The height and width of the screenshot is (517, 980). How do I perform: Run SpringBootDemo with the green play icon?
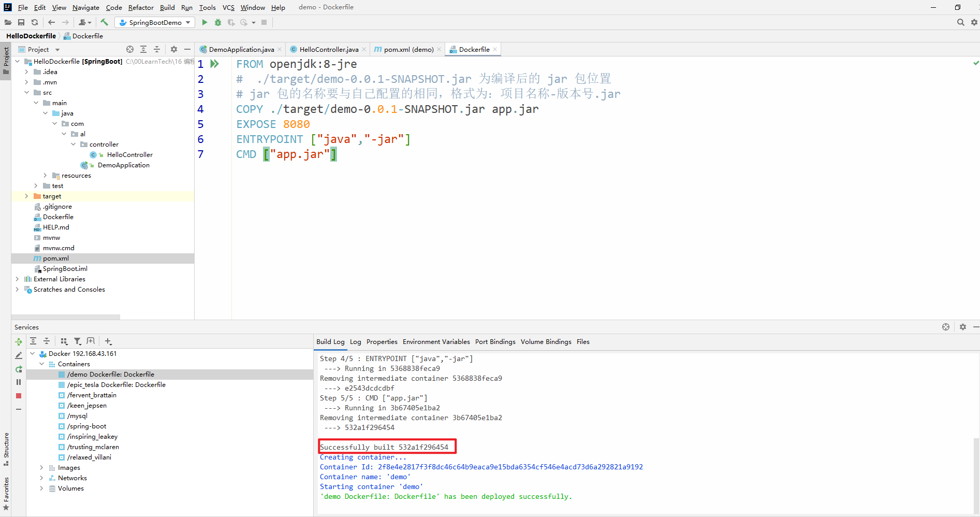tap(204, 22)
